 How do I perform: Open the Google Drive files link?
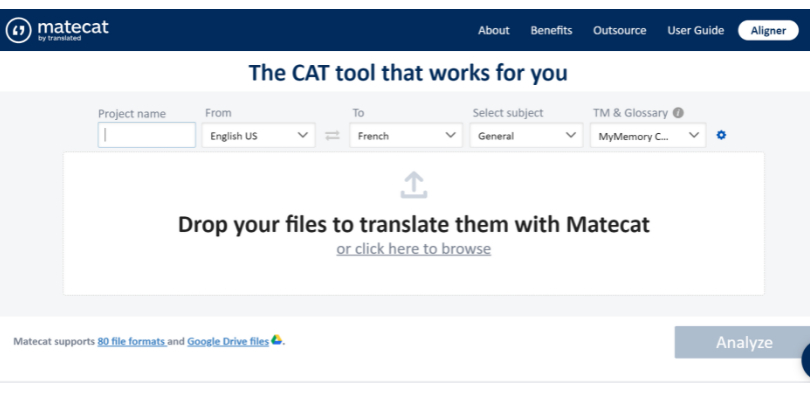(x=228, y=341)
